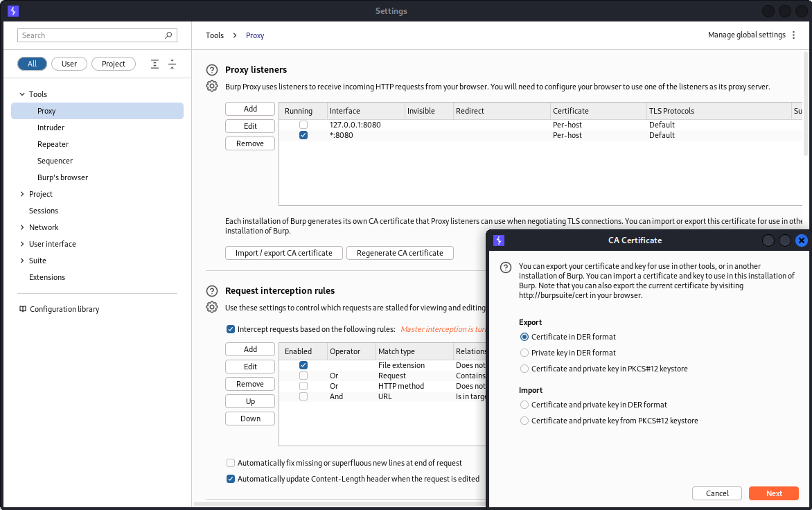Open the Proxy listeners gear options

(x=212, y=86)
